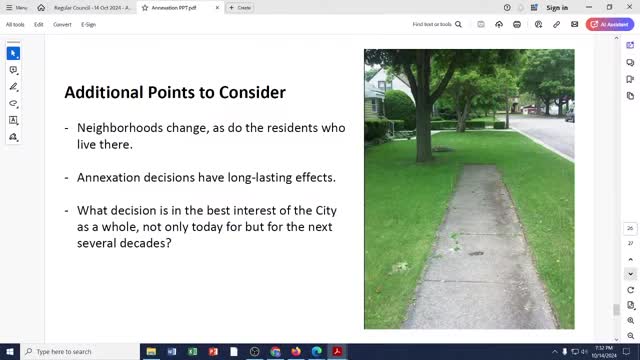The height and width of the screenshot is (360, 640).
Task: Click the current page number 26 box
Action: click(x=630, y=228)
